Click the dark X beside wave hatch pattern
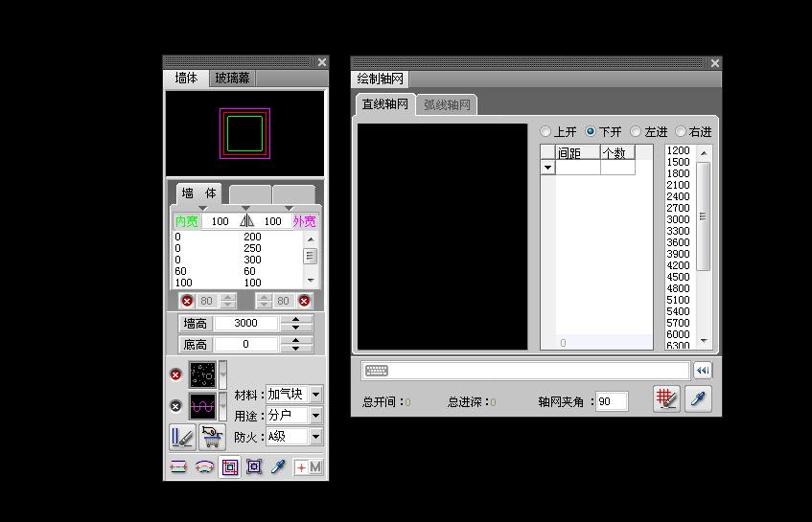Viewport: 812px width, 522px height. click(x=175, y=406)
